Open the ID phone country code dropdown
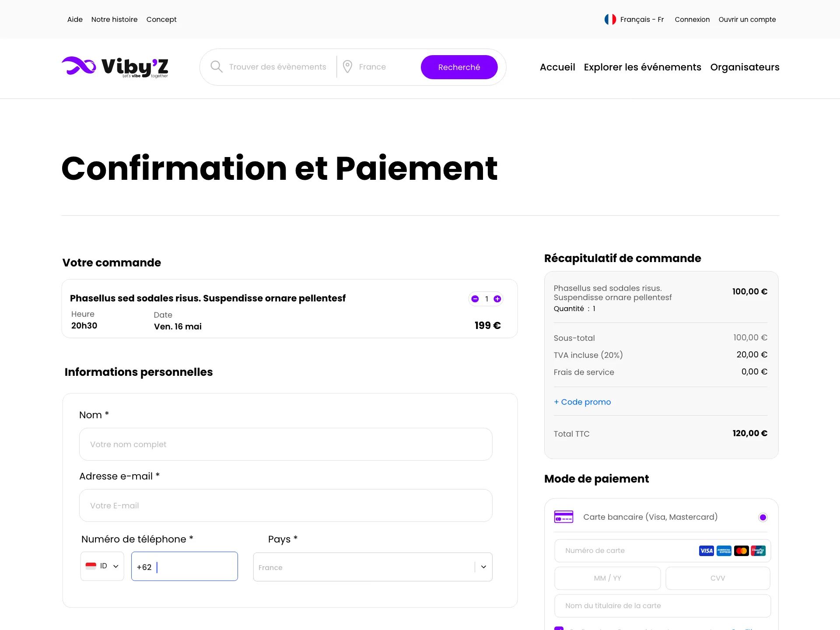Viewport: 840px width, 630px height. tap(102, 566)
